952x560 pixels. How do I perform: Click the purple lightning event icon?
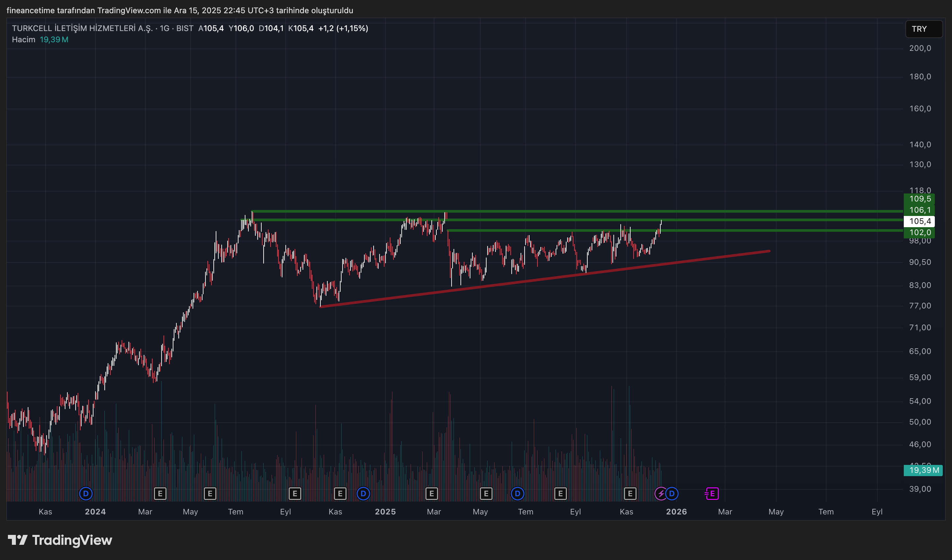tap(661, 493)
